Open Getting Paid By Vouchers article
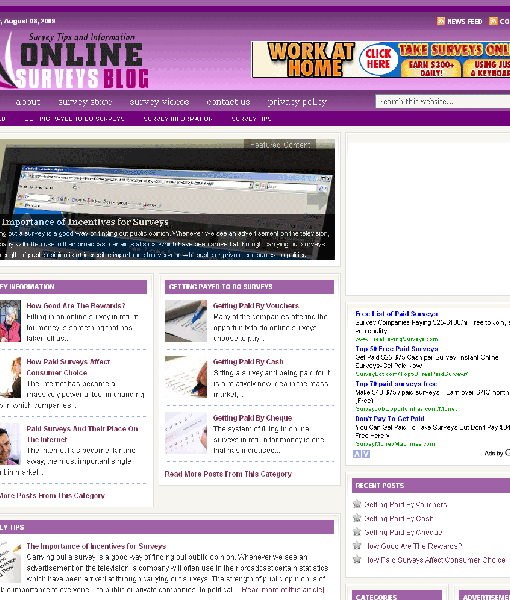Viewport: 510px width, 600px height. [x=256, y=306]
